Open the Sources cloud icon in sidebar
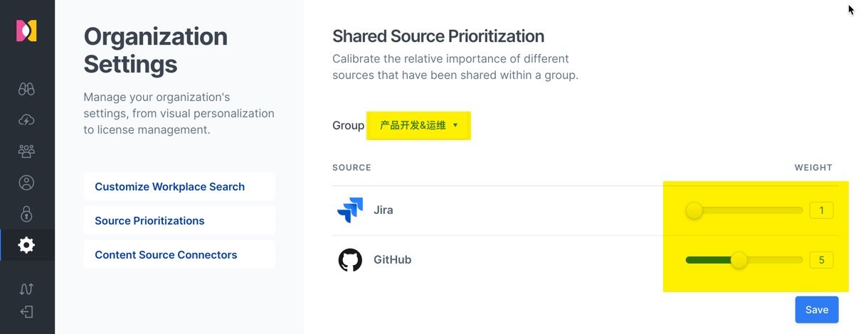This screenshot has height=334, width=868. pos(26,120)
